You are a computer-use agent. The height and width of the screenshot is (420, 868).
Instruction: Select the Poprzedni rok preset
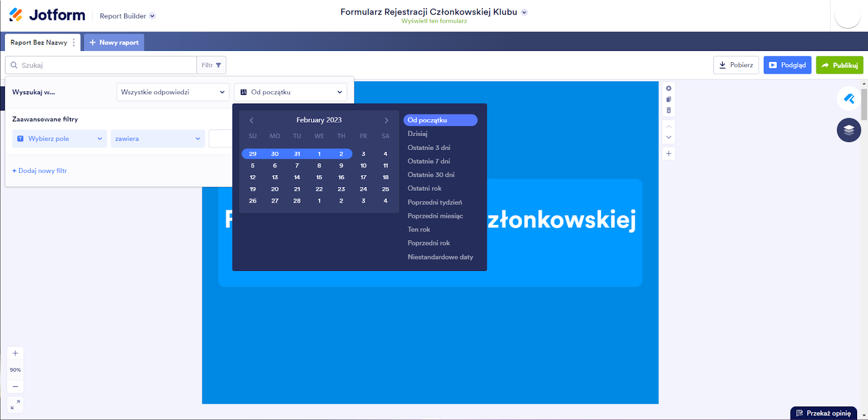429,243
